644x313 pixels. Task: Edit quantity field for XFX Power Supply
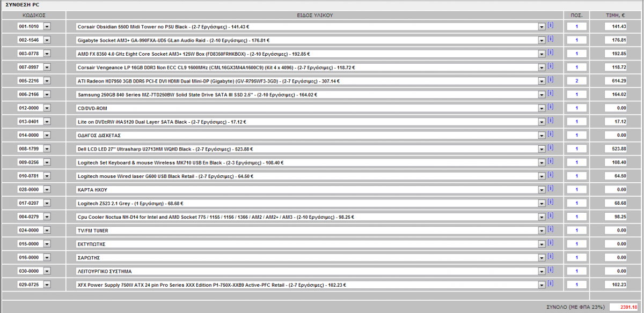click(x=576, y=285)
